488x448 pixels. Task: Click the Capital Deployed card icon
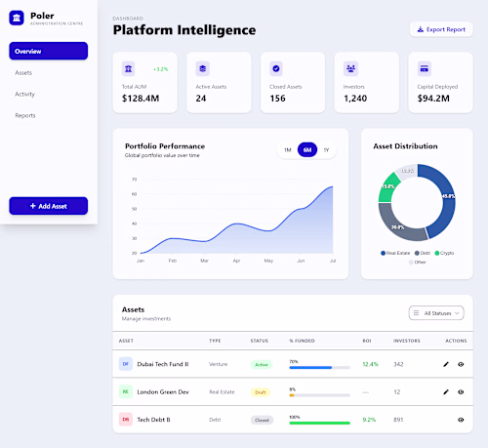(x=425, y=68)
